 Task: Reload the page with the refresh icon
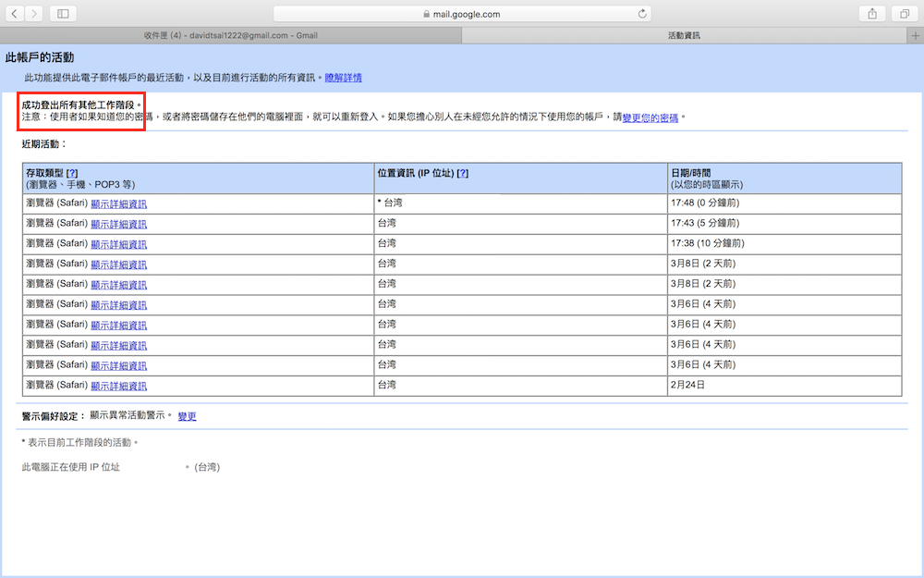tap(642, 14)
